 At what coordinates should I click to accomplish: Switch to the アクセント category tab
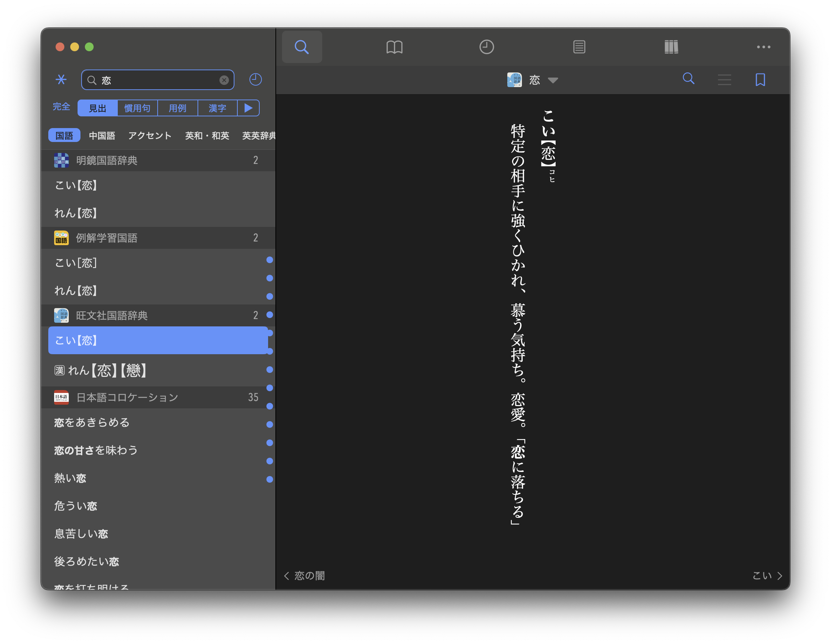coord(150,135)
